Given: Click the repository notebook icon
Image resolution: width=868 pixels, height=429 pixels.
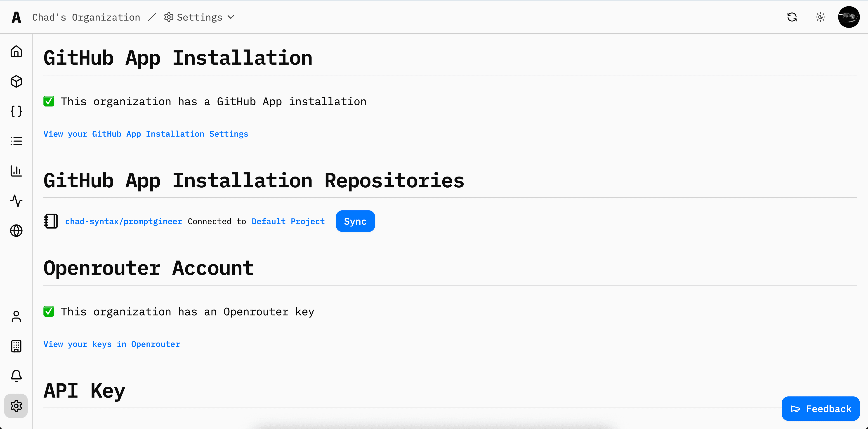Looking at the screenshot, I should 51,222.
